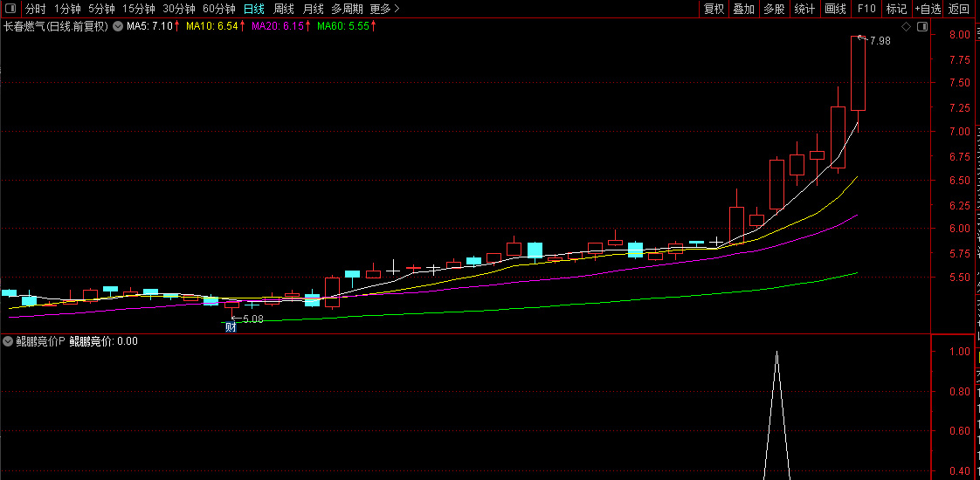Click the 叠加 overlay button
This screenshot has width=980, height=480.
(x=744, y=9)
